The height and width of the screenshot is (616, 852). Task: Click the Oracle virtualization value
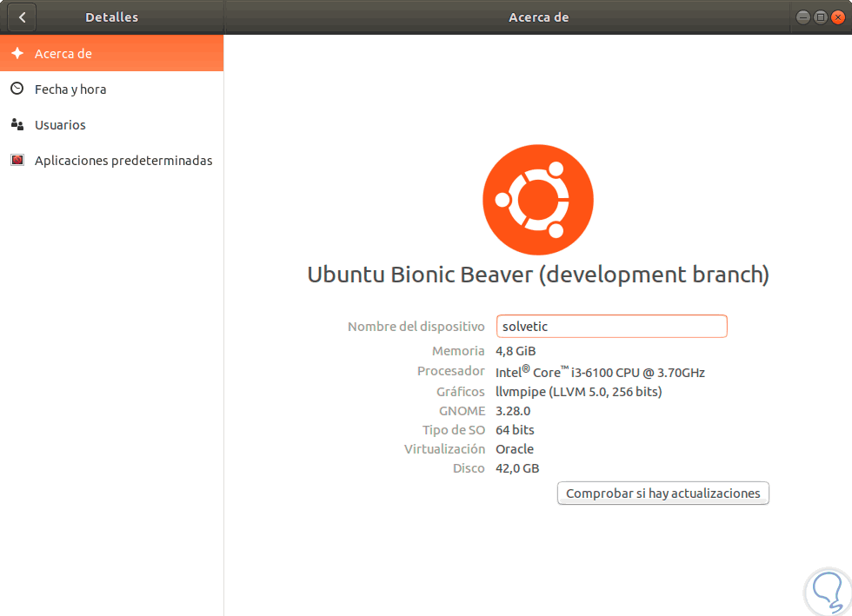(515, 449)
